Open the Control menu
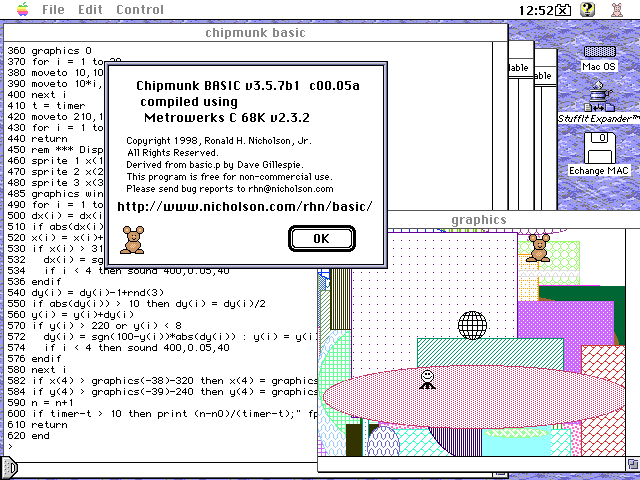Viewport: 640px width, 480px height. point(140,9)
